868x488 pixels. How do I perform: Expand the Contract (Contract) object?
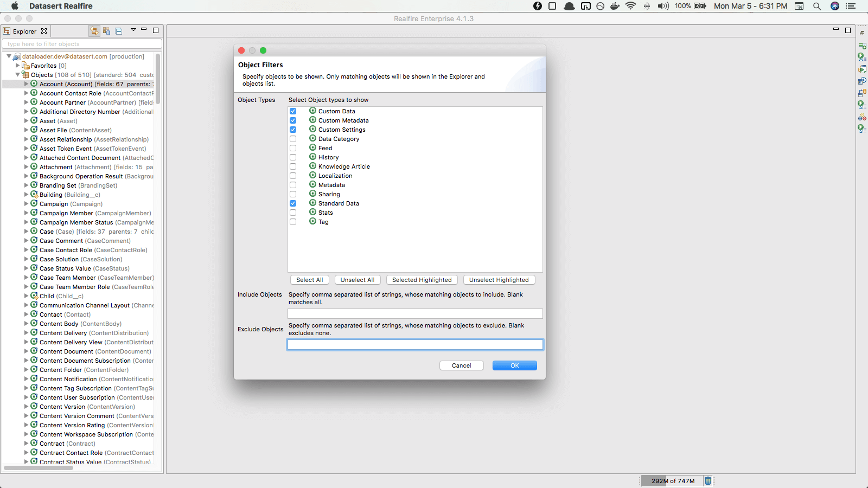click(26, 444)
